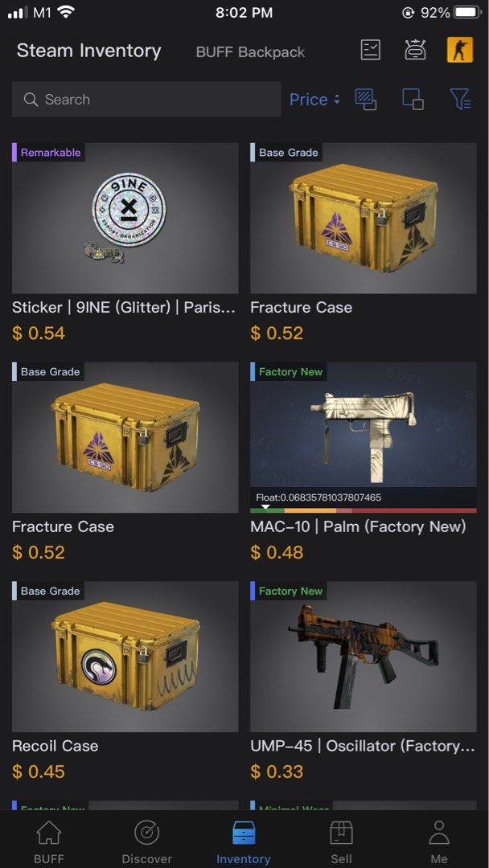Open Recoil Case item title
The image size is (489, 868).
55,746
